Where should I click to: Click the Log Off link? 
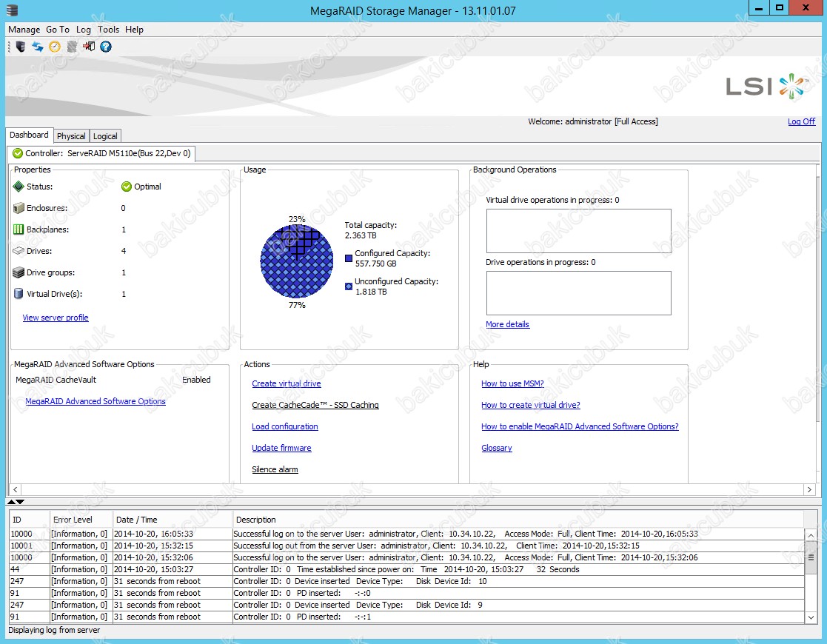click(x=801, y=121)
